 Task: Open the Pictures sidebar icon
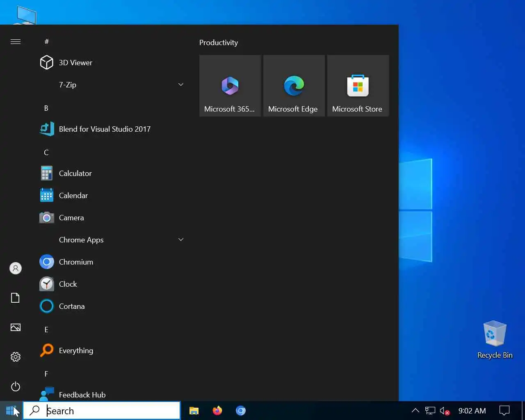point(16,327)
